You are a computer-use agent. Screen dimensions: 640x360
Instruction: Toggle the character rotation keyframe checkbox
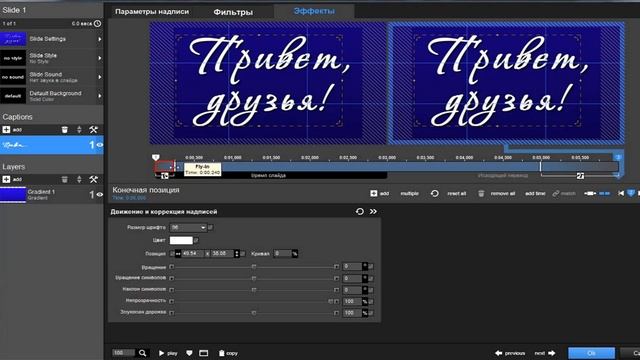371,278
